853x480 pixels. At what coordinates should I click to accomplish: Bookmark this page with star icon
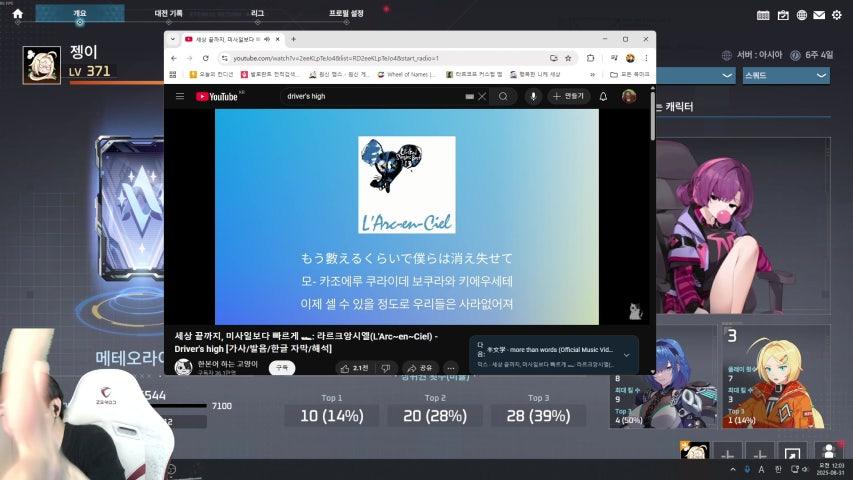568,58
